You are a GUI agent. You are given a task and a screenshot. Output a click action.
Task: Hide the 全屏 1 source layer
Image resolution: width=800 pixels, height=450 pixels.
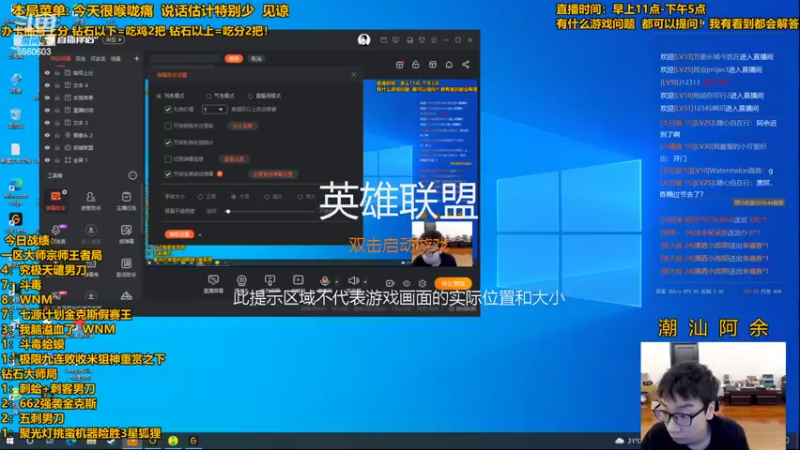[x=47, y=160]
